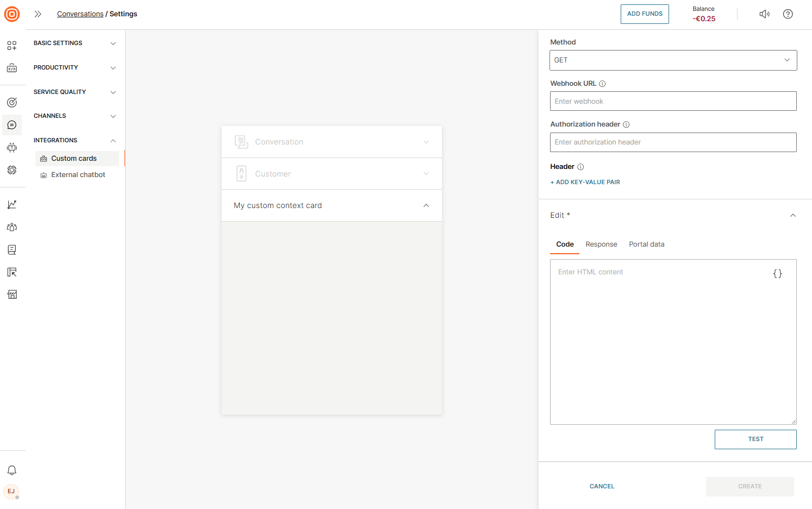Switch to the Portal data tab
The height and width of the screenshot is (509, 812).
coord(646,244)
